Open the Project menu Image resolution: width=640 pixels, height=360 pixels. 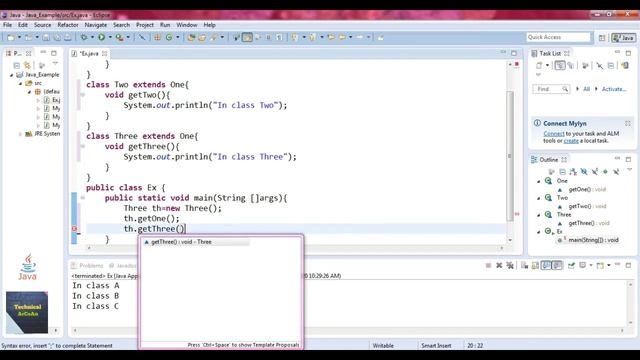pos(145,25)
